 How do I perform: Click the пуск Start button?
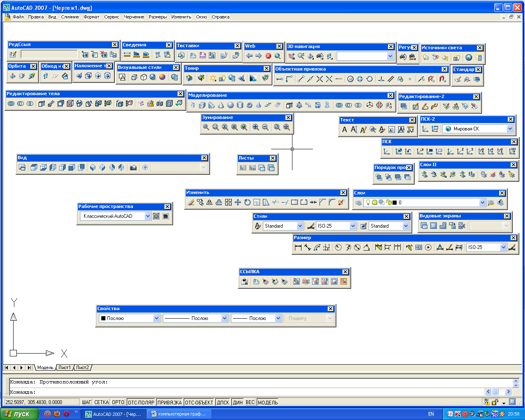[x=19, y=414]
